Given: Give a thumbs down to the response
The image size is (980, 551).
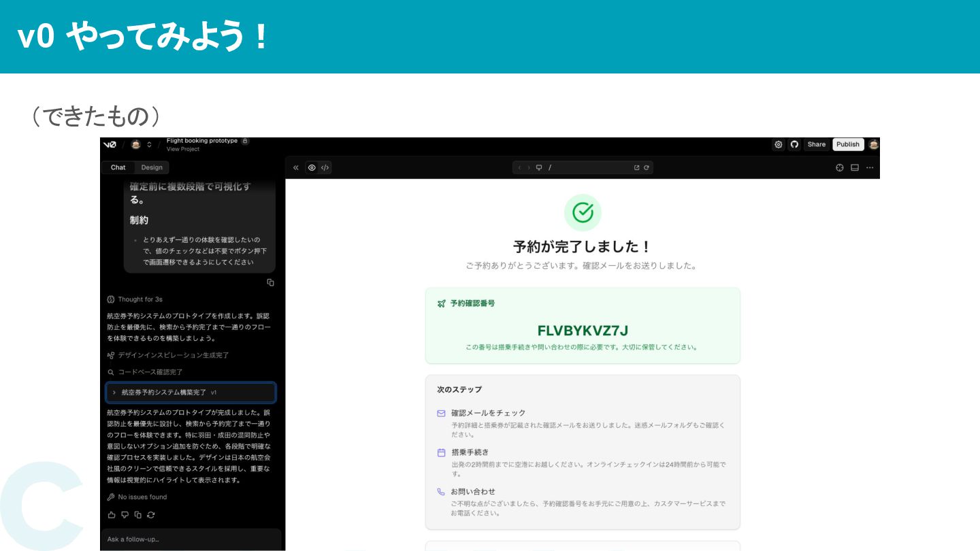Looking at the screenshot, I should click(x=125, y=515).
